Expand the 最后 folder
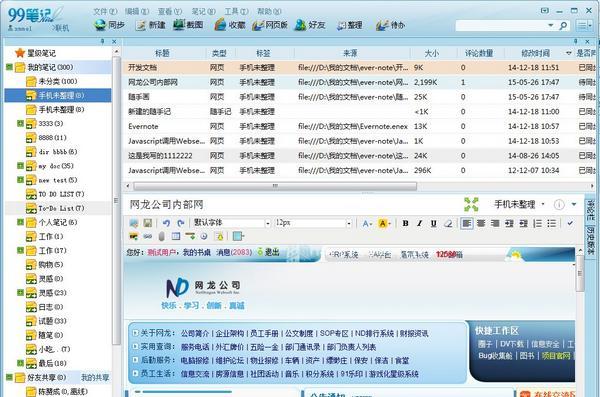 pos(20,363)
